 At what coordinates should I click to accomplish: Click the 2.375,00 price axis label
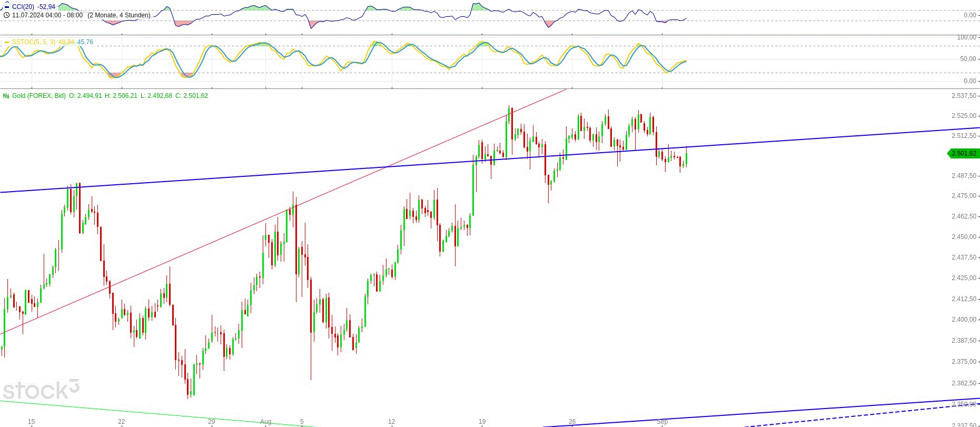pos(964,362)
